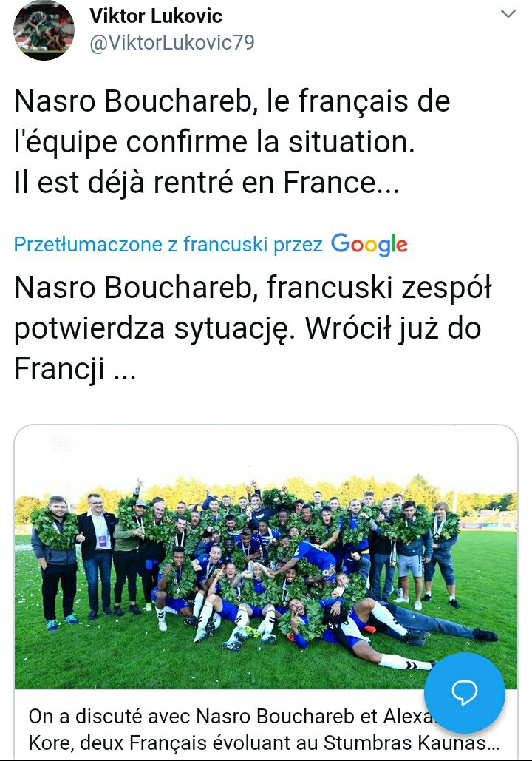Click "l'équipe confirme la situation." line
This screenshot has height=761, width=532.
(x=214, y=142)
